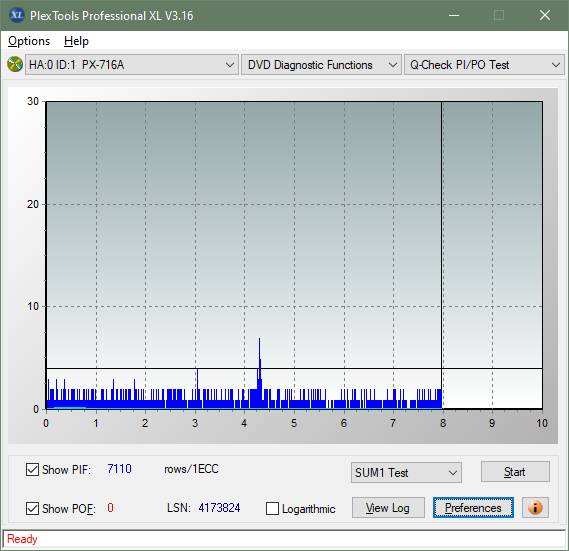
Task: Click the LSN value 4173824
Action: (x=219, y=508)
